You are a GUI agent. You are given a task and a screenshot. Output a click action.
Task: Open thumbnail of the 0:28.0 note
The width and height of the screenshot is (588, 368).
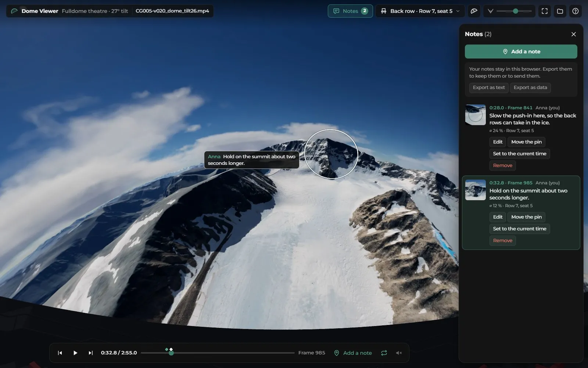(476, 115)
